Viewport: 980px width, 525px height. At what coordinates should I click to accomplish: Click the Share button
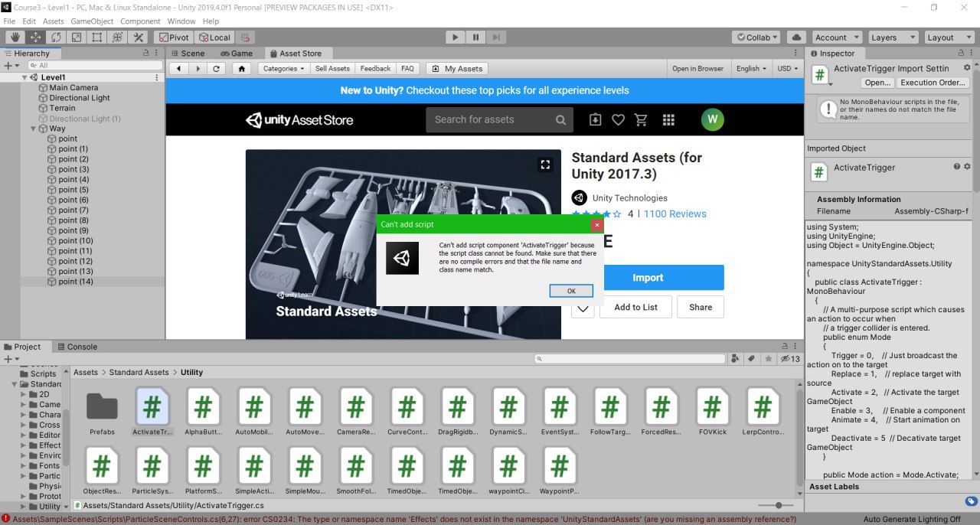701,307
